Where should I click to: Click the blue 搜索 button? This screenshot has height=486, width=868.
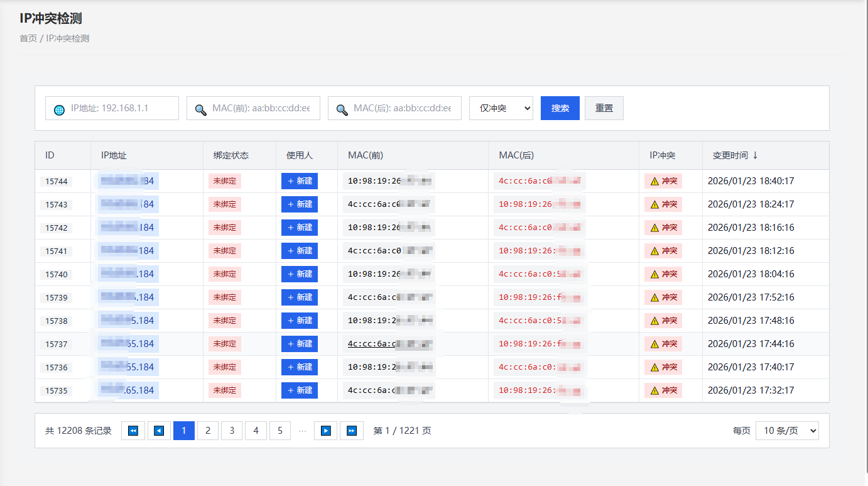(x=560, y=108)
